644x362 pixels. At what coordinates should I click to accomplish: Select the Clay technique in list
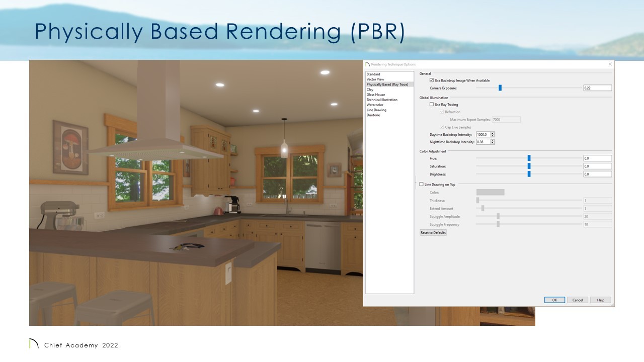(370, 89)
